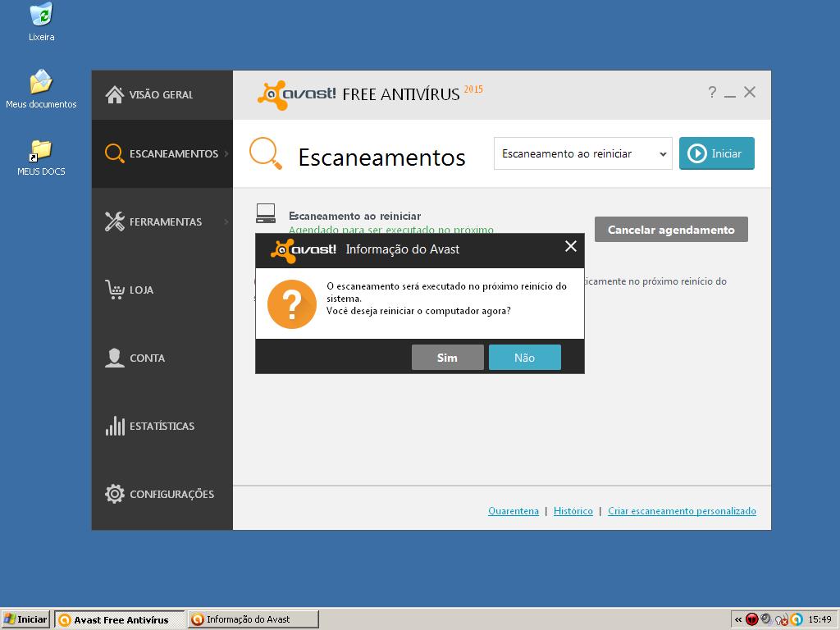Select the Escaneamentos magnifier sidebar icon
The height and width of the screenshot is (630, 840).
click(115, 153)
